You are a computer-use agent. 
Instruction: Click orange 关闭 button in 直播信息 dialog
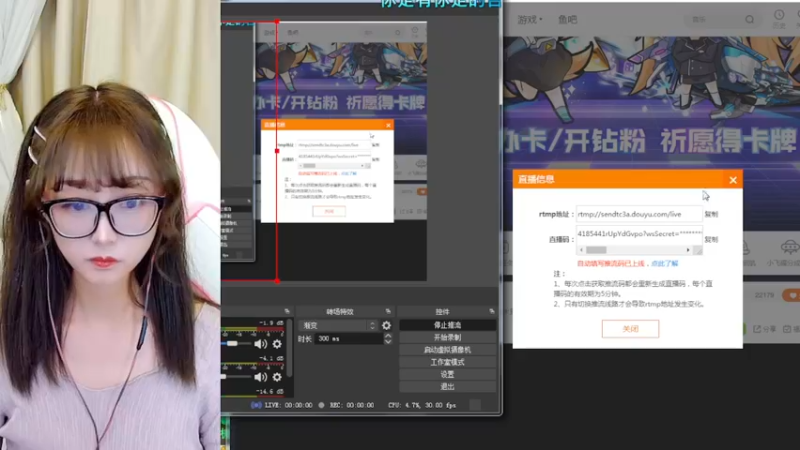pos(630,329)
